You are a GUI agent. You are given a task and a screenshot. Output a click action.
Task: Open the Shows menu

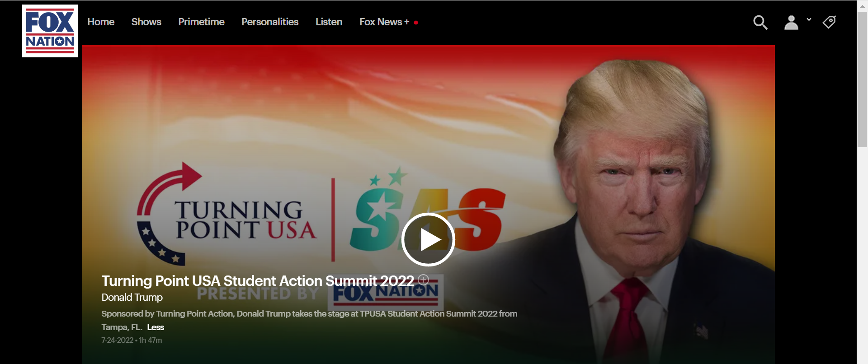(146, 22)
